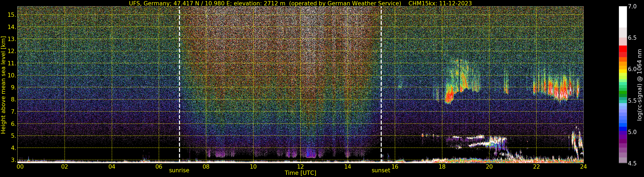Image resolution: width=644 pixels, height=177 pixels.
Task: Click the '5.5' colorbar tick value
Action: click(632, 101)
